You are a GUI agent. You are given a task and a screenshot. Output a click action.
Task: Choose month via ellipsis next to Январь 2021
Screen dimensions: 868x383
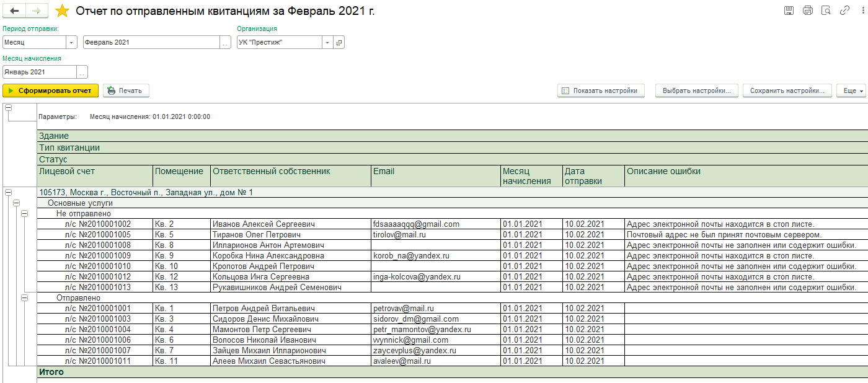82,72
